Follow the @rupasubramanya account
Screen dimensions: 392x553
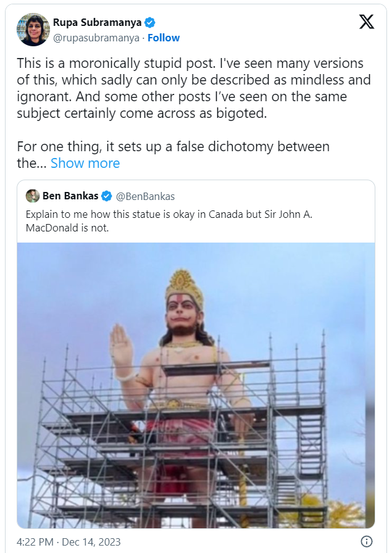click(164, 38)
